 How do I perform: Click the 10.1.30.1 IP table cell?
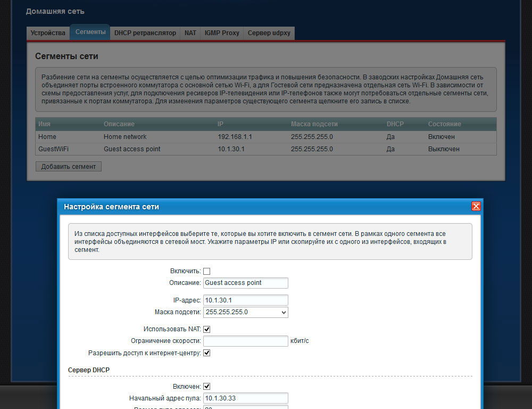click(x=231, y=149)
